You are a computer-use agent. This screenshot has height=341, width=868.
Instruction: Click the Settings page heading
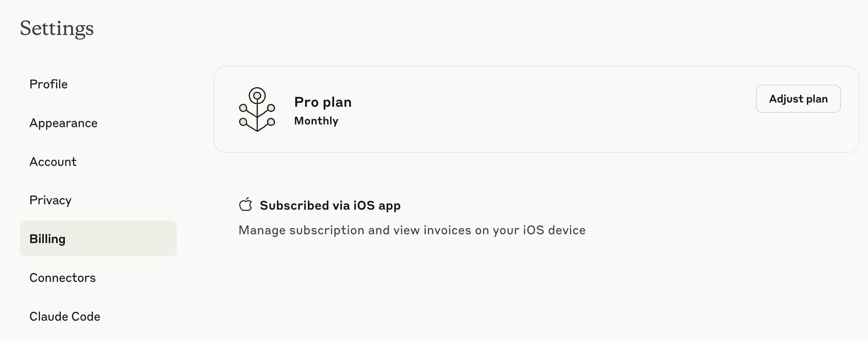pos(57,28)
